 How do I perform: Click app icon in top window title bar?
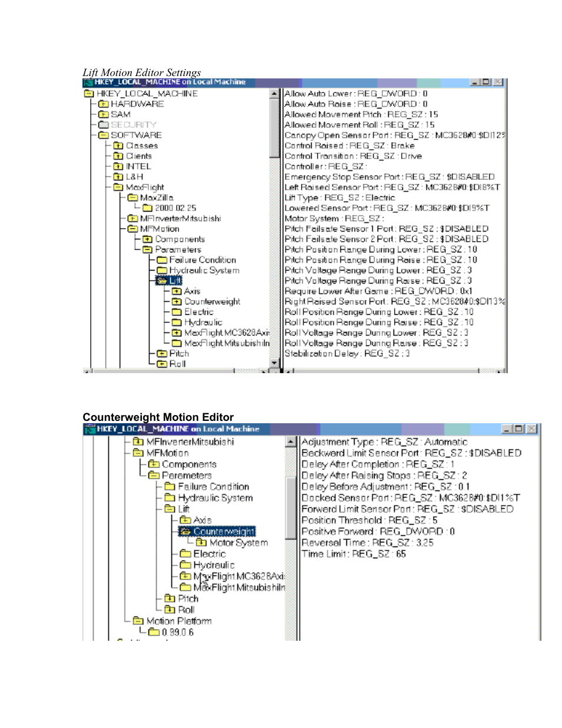pos(89,83)
